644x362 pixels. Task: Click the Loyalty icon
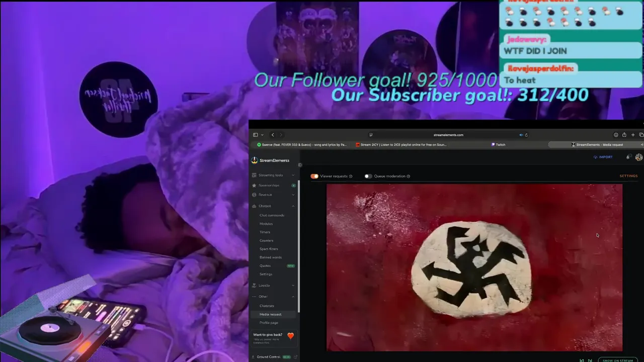tap(254, 285)
